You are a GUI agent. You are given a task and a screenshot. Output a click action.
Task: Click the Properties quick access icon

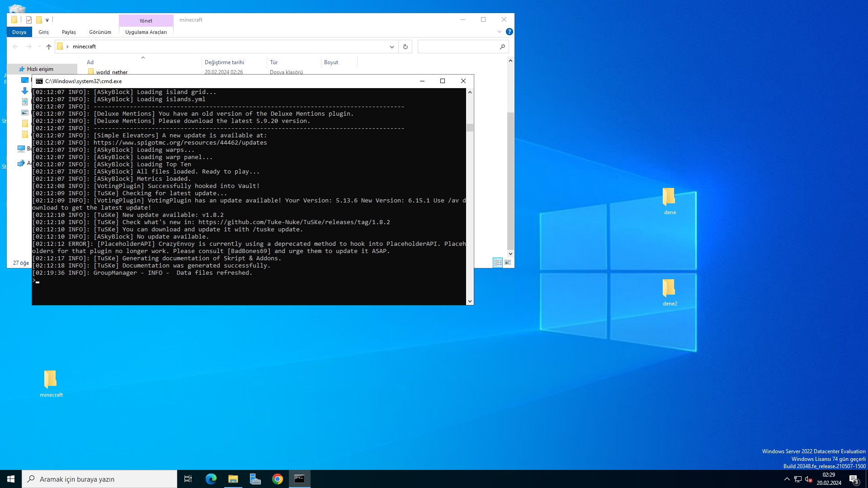pos(29,20)
